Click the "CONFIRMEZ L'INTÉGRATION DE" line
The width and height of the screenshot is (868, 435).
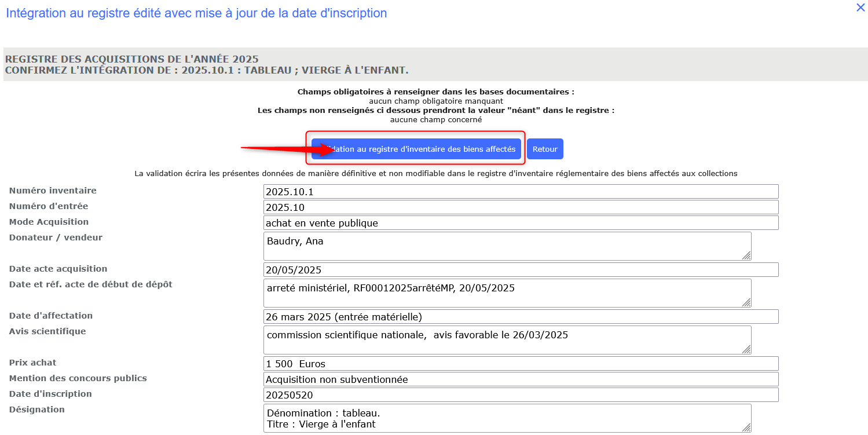coord(207,71)
